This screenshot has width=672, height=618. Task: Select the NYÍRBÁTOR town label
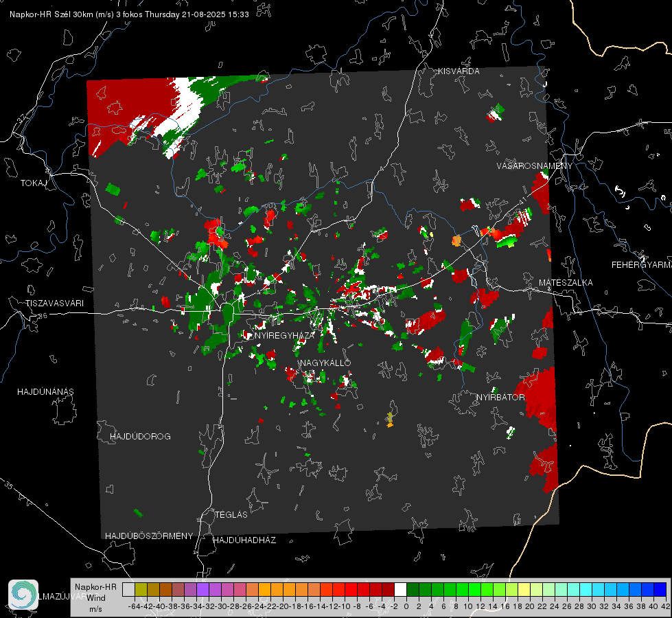pyautogui.click(x=500, y=398)
